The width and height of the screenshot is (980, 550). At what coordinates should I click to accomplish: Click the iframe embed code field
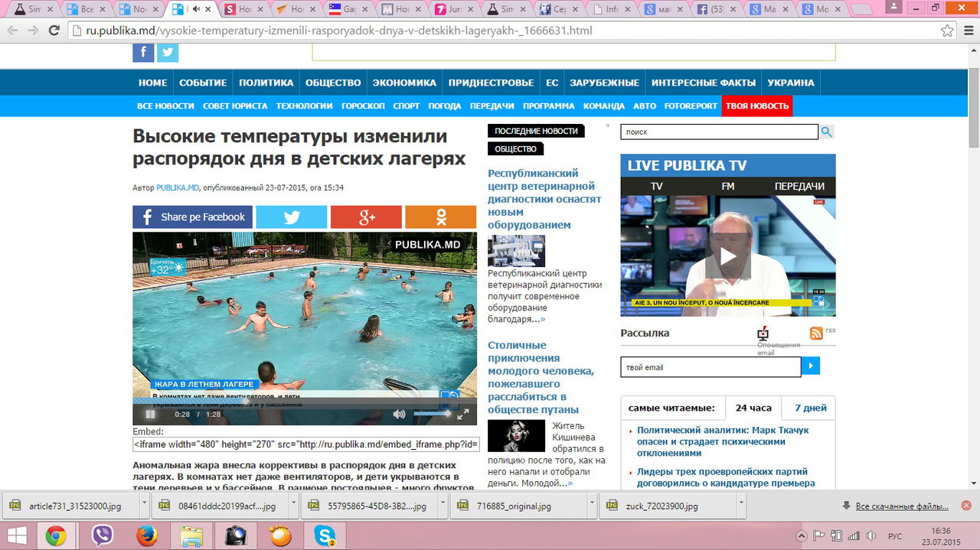[306, 444]
